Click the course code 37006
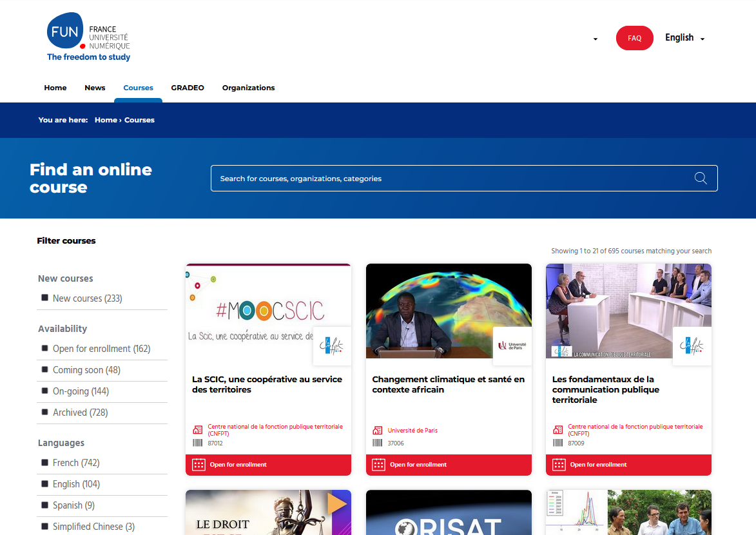Viewport: 756px width, 535px height. click(x=396, y=443)
